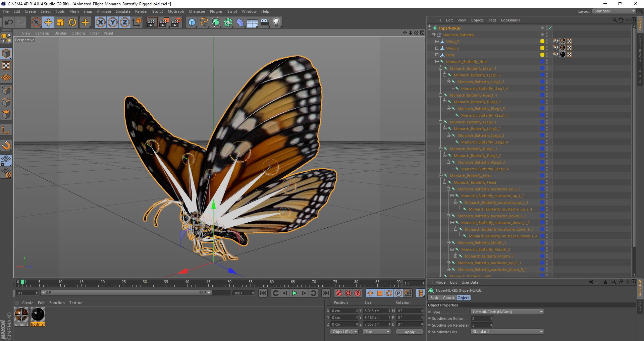Expand the Body object
The image size is (644, 341).
[x=437, y=55]
